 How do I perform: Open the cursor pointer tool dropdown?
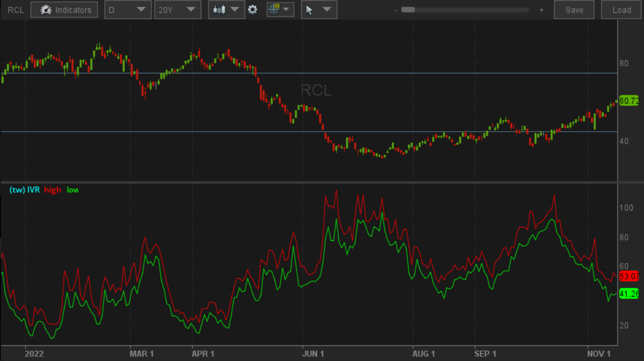coord(319,10)
